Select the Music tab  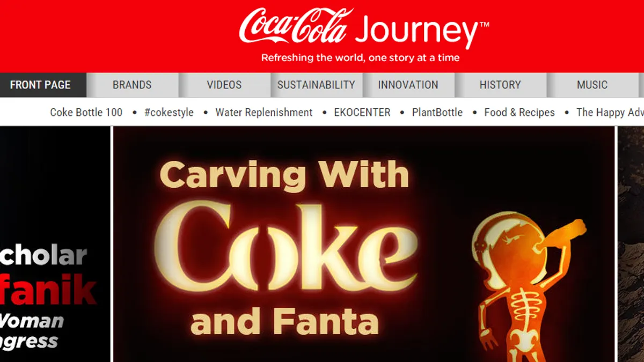592,85
